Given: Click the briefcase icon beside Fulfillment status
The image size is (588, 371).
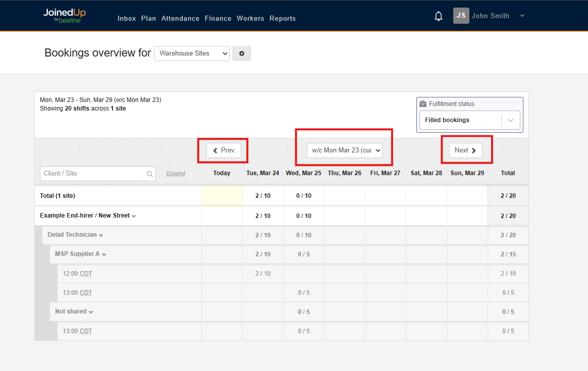Looking at the screenshot, I should 423,104.
